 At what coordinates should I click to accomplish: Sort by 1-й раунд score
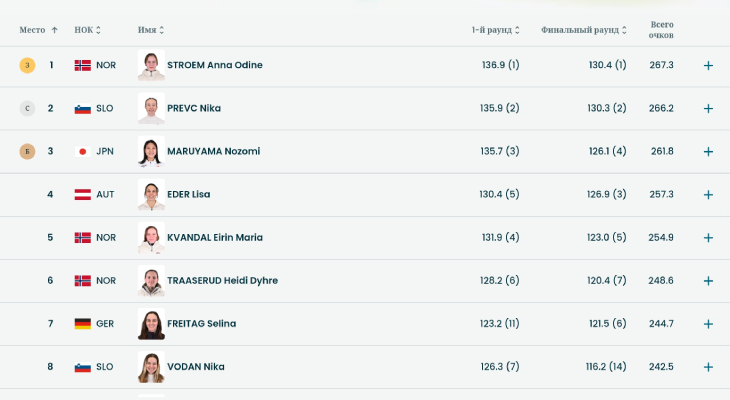[495, 30]
